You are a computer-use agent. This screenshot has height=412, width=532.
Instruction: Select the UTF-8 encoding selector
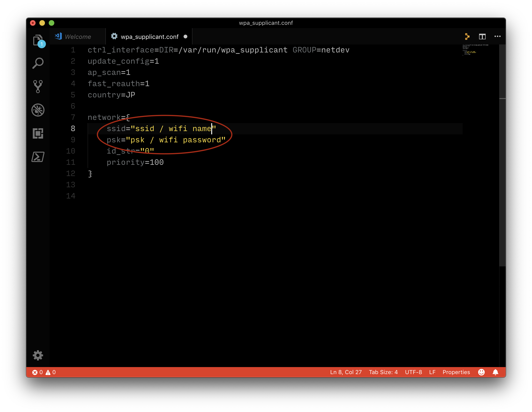coord(413,372)
